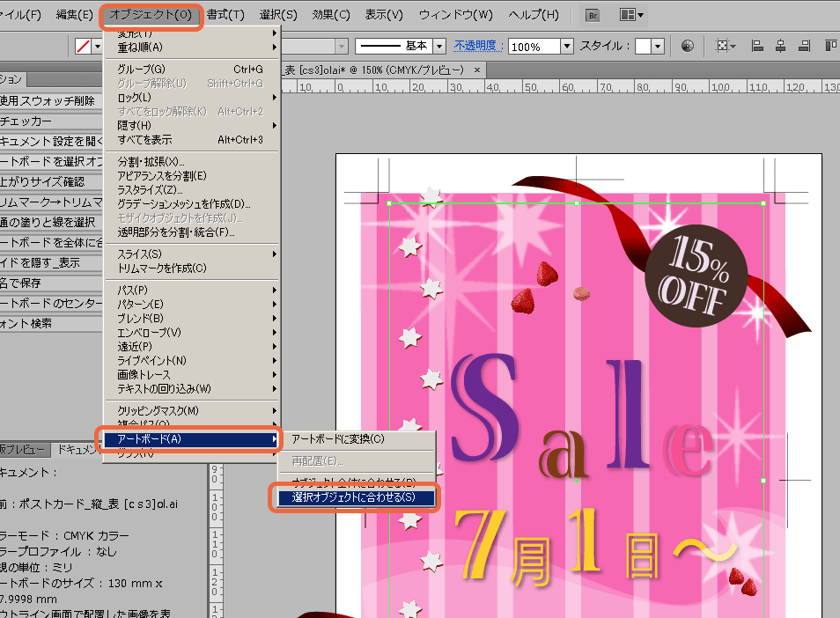
Task: Open the color guide wheel icon
Action: (689, 45)
